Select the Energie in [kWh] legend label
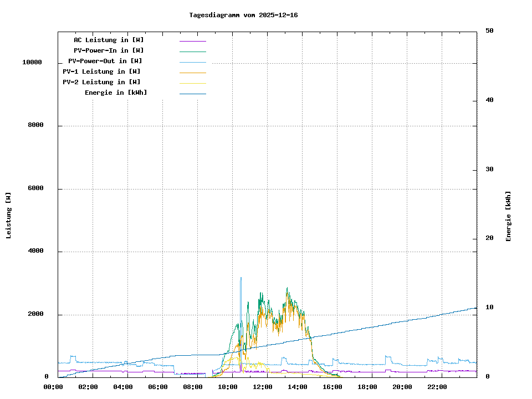This screenshot has height=399, width=532. [116, 93]
